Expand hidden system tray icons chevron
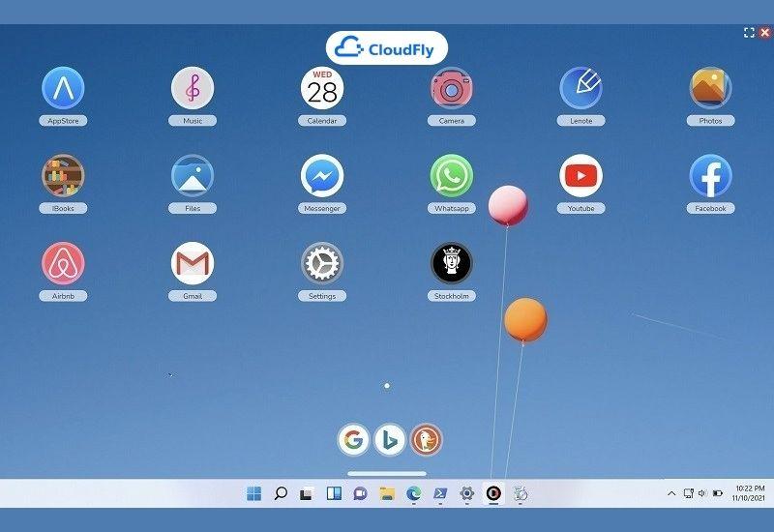 click(x=671, y=493)
